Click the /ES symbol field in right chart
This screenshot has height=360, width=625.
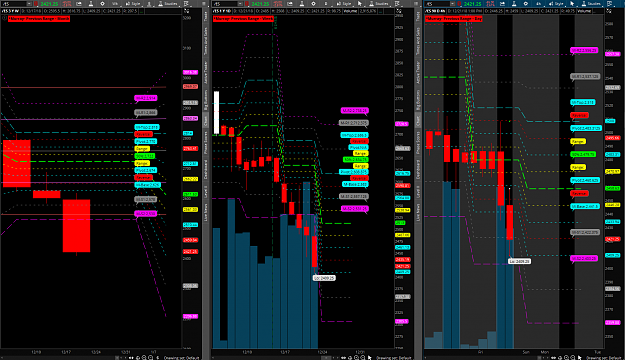[x=437, y=4]
